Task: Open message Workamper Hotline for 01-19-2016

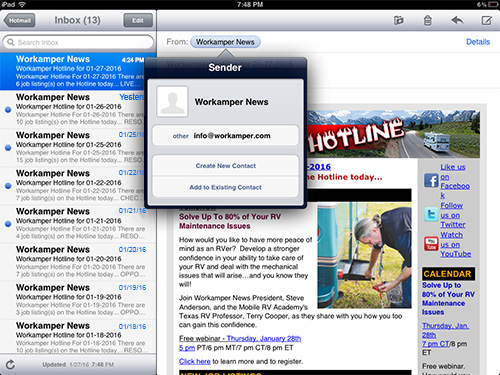Action: (78, 300)
